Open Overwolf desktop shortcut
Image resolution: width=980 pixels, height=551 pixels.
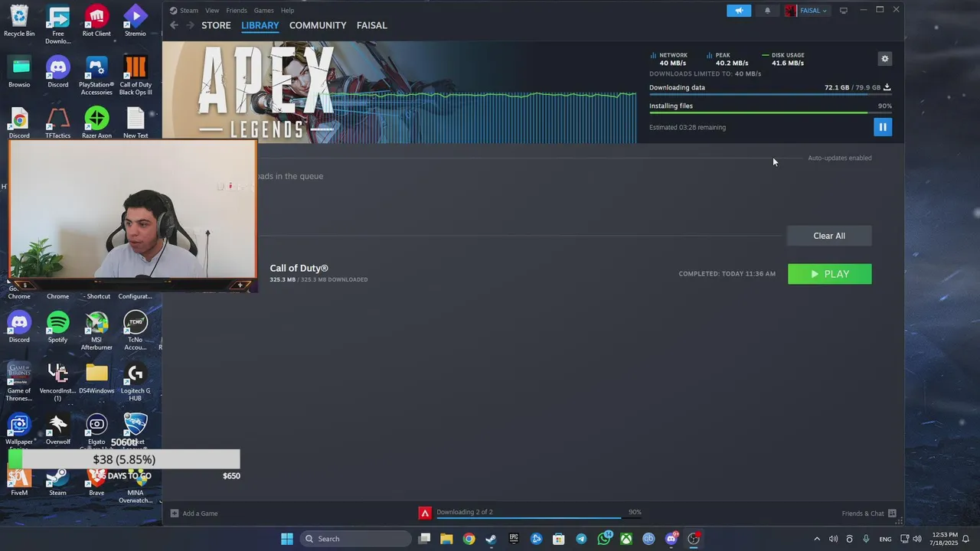pos(58,429)
